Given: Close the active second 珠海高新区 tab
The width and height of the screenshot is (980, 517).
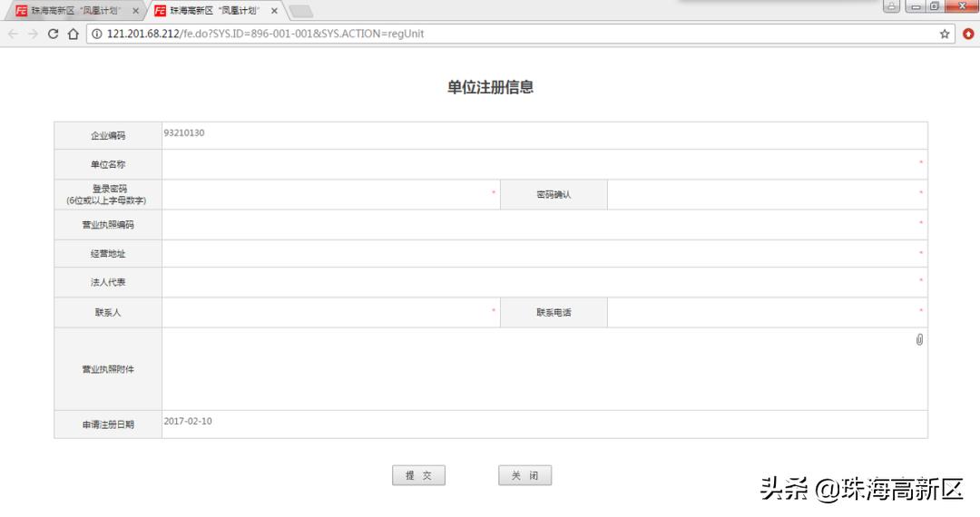Looking at the screenshot, I should (274, 11).
